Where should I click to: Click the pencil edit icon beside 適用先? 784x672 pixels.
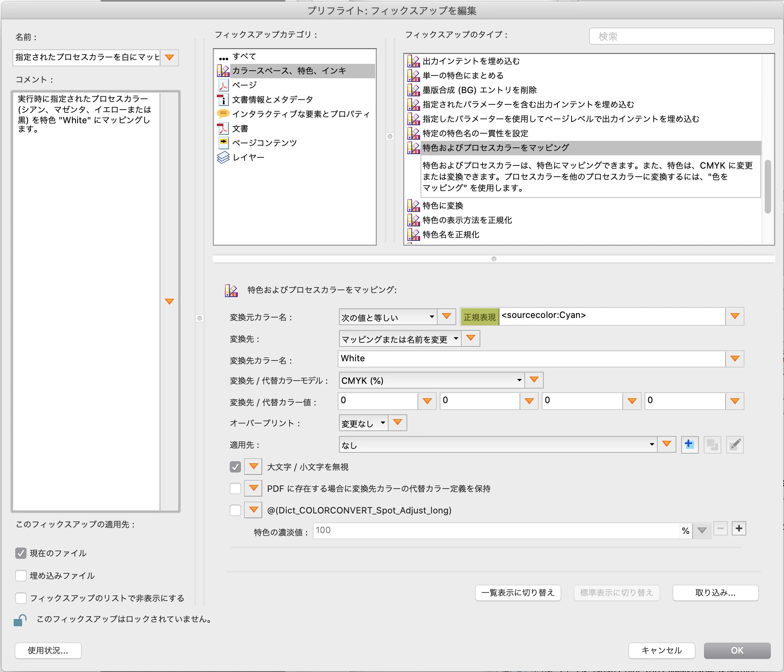[x=735, y=444]
